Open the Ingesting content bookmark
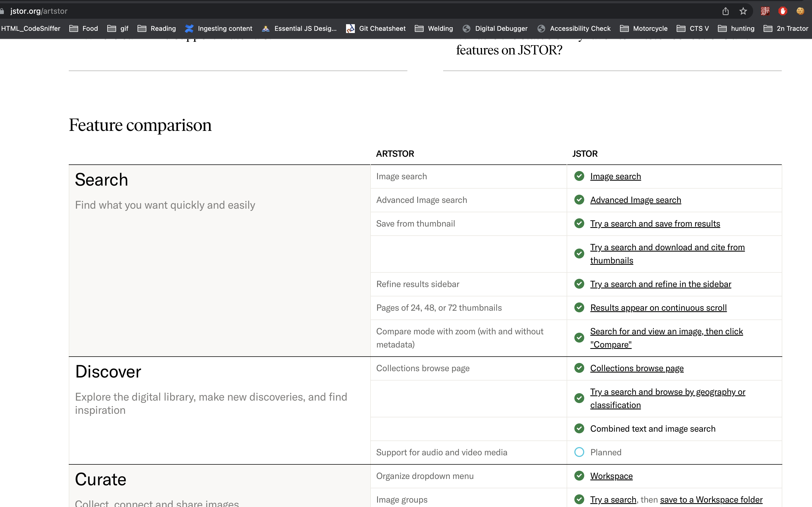 point(219,29)
